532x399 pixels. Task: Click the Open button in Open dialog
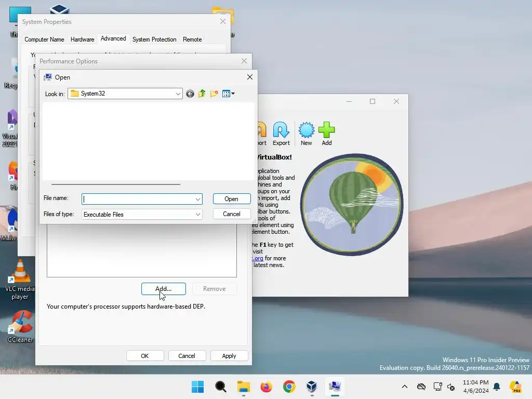point(232,199)
